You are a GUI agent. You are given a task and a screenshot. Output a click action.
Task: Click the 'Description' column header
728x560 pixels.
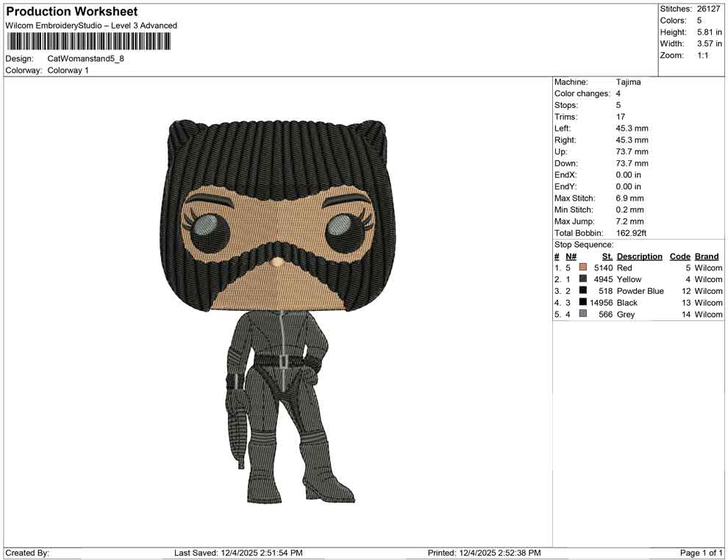click(639, 256)
